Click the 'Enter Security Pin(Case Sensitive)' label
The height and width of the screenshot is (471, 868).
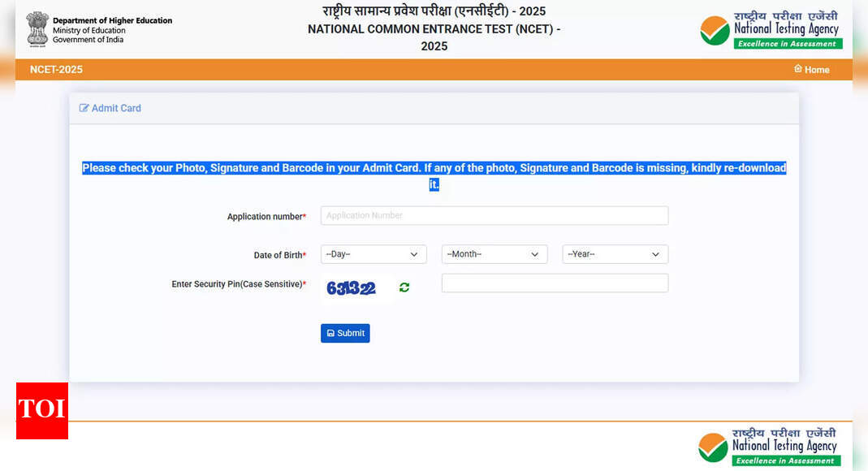coord(239,284)
